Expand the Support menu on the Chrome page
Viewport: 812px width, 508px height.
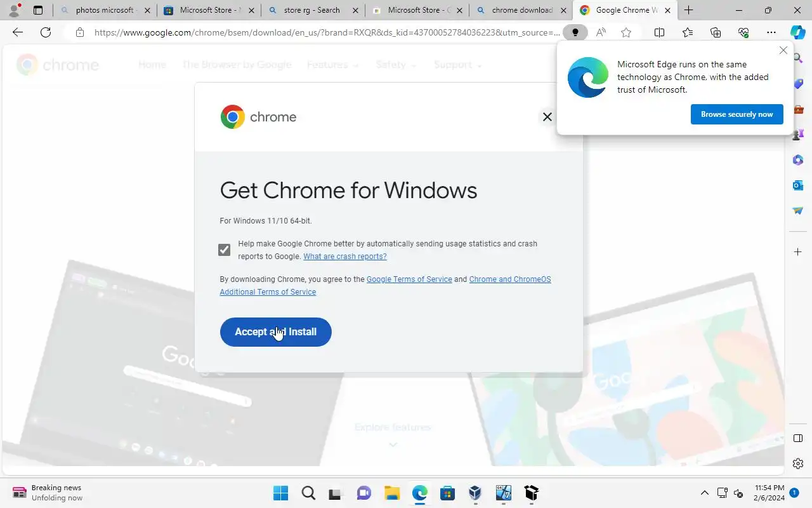tap(458, 65)
